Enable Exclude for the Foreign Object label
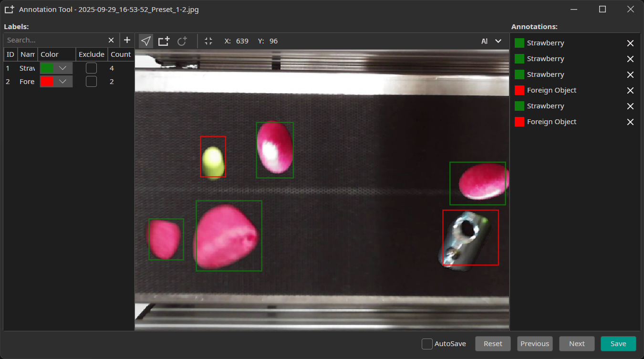Viewport: 644px width, 359px height. click(x=91, y=81)
